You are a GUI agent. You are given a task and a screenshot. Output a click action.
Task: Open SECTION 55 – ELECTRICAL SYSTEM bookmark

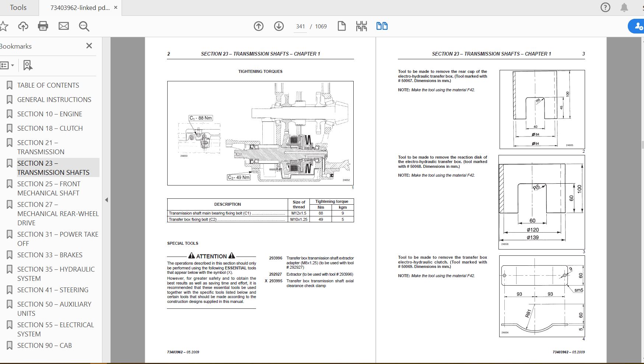click(x=55, y=329)
